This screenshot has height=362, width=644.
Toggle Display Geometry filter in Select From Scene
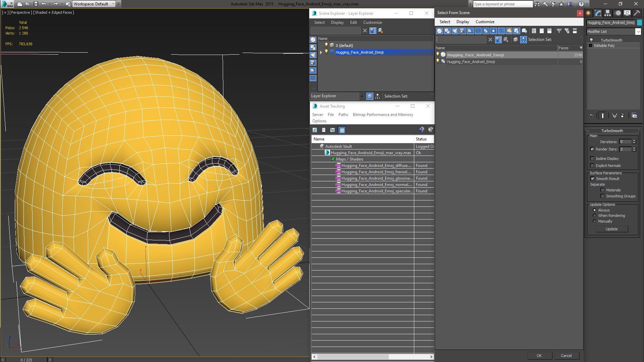point(439,31)
